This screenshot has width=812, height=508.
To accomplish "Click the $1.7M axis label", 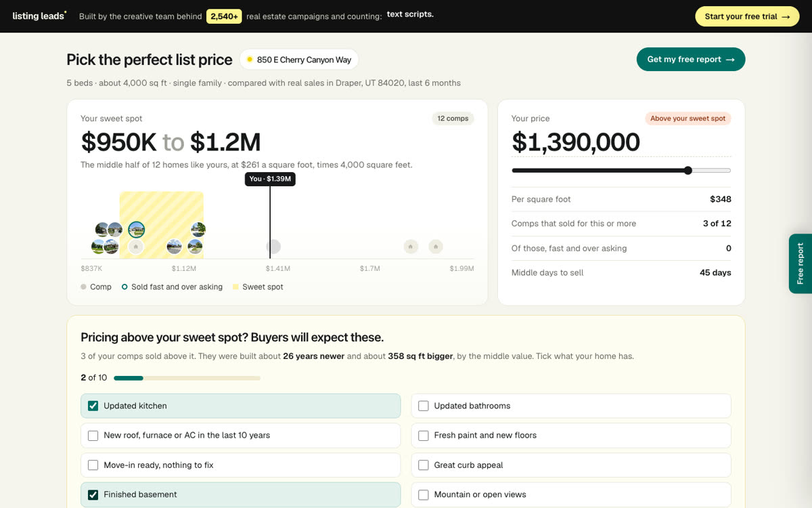I will coord(370,269).
